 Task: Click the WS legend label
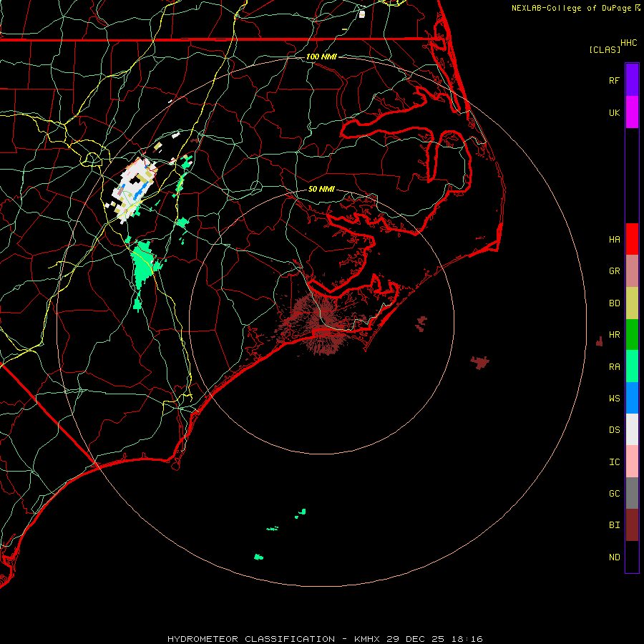click(615, 398)
